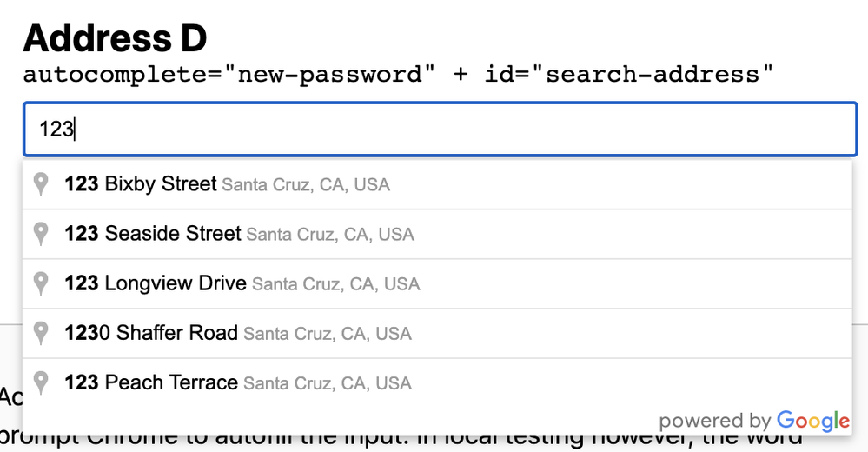Click the location pin beside 1230 Shaffer Road
Screen dimensions: 868x452
tap(40, 333)
